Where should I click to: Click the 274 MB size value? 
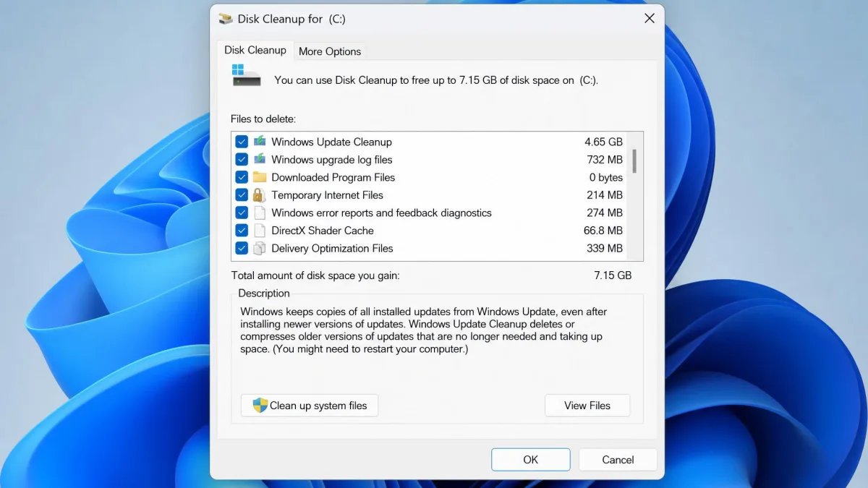point(605,213)
